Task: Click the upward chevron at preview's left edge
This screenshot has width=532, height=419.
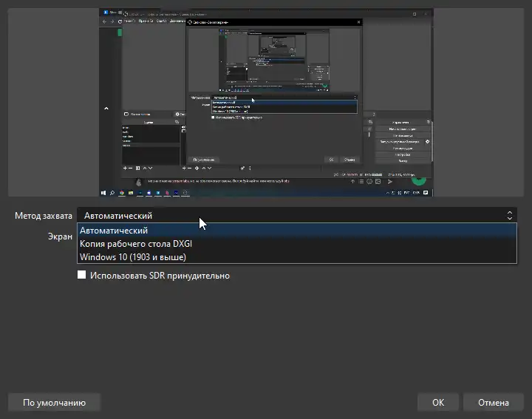Action: tap(106, 109)
